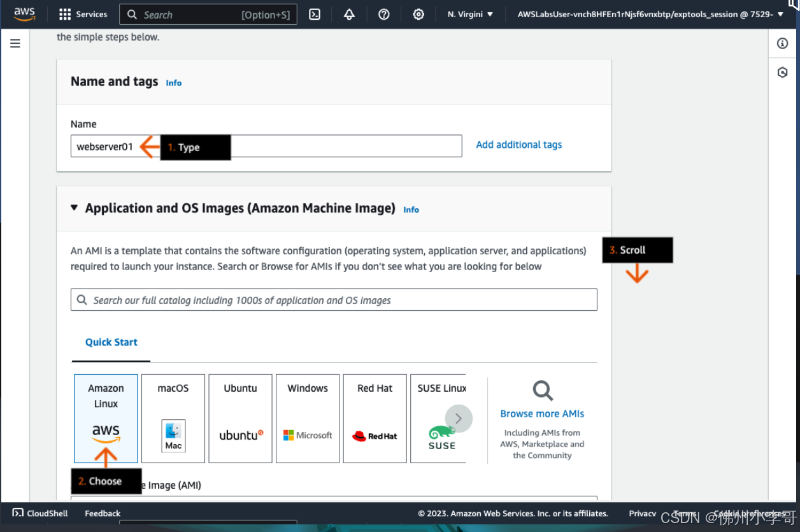This screenshot has height=532, width=800.
Task: Open Info link beside Amazon Machine Image
Action: pyautogui.click(x=411, y=210)
